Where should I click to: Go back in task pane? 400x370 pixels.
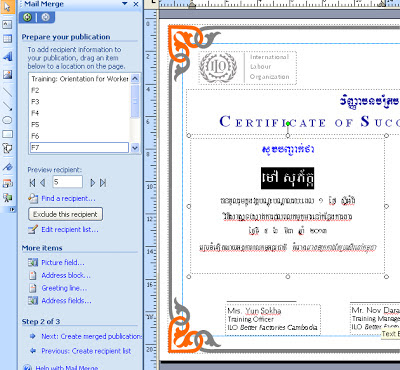tap(27, 17)
